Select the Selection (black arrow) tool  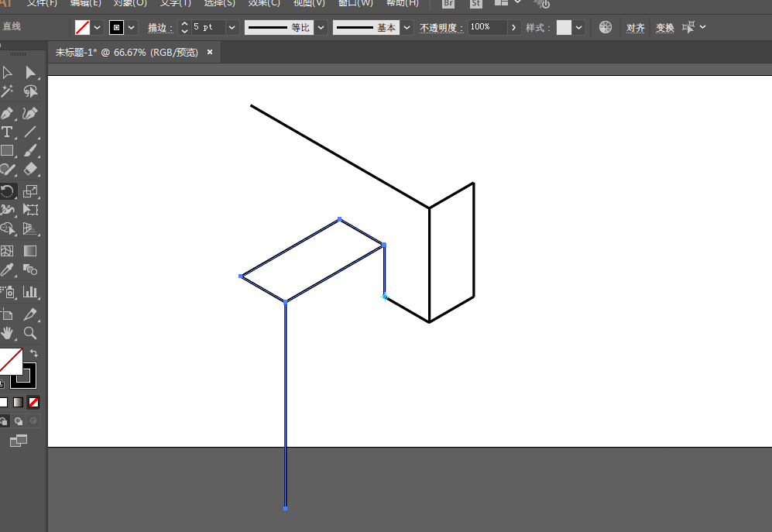tap(8, 73)
